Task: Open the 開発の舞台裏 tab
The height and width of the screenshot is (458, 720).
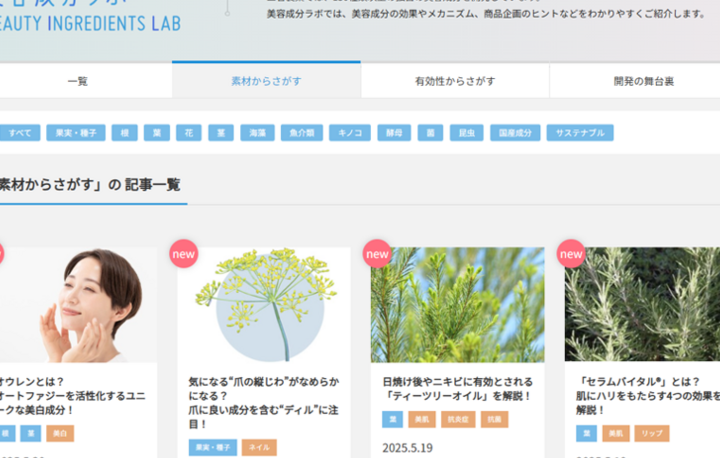Action: 643,81
